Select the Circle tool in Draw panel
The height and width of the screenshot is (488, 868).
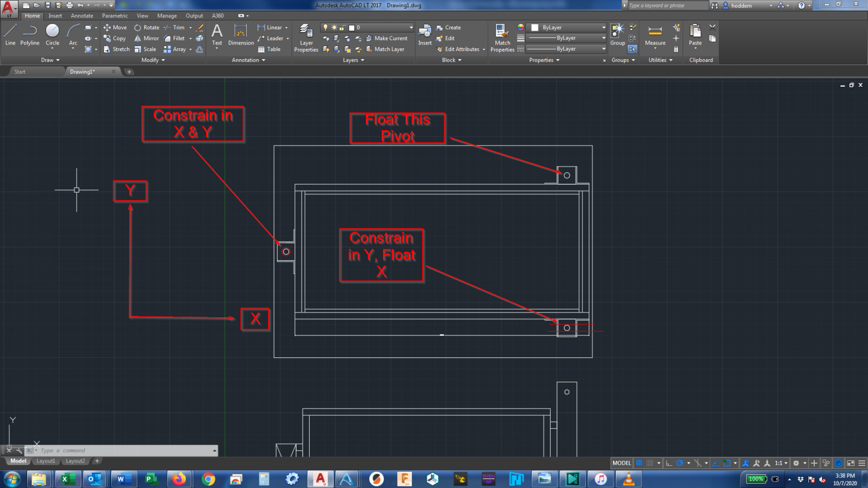(x=53, y=35)
